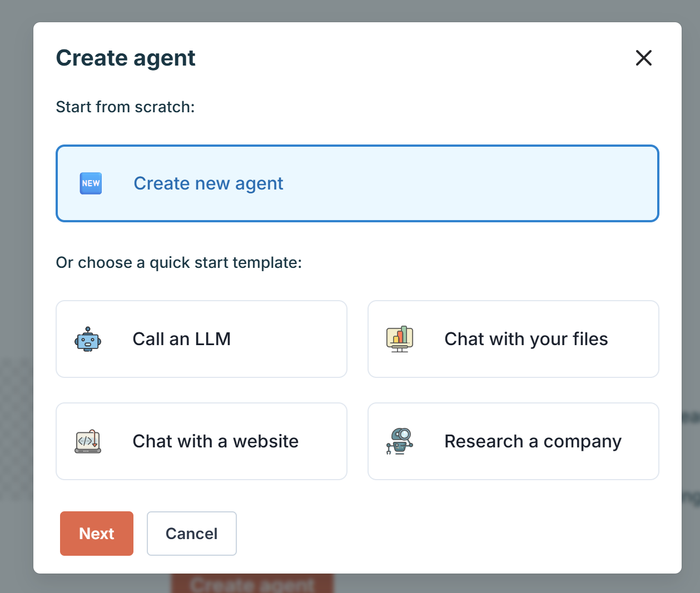This screenshot has height=593, width=700.
Task: Click the blurred Create agent button behind the dialog
Action: [x=252, y=584]
